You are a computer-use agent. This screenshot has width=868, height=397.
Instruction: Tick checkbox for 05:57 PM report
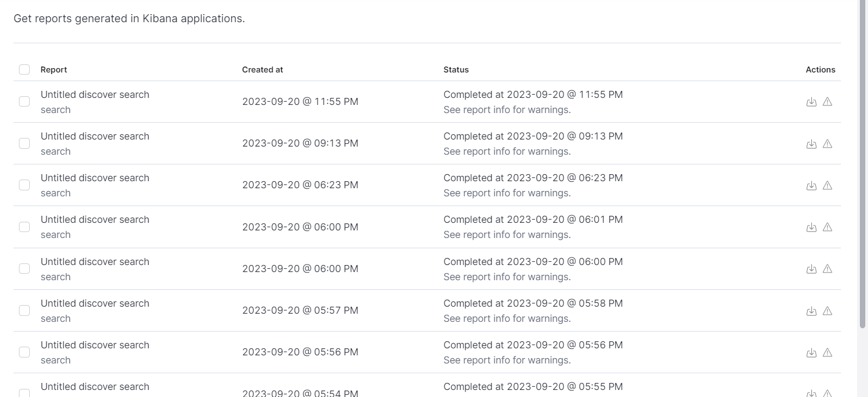tap(24, 310)
